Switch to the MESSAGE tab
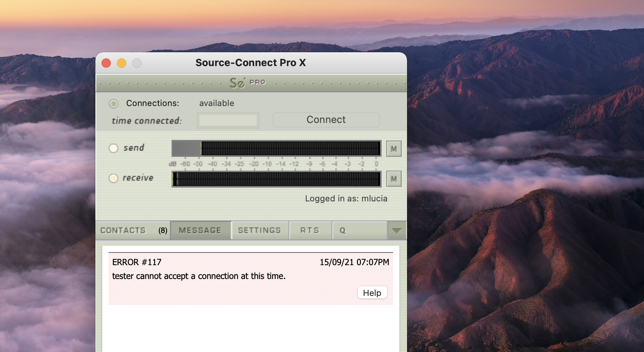This screenshot has width=644, height=352. tap(200, 231)
